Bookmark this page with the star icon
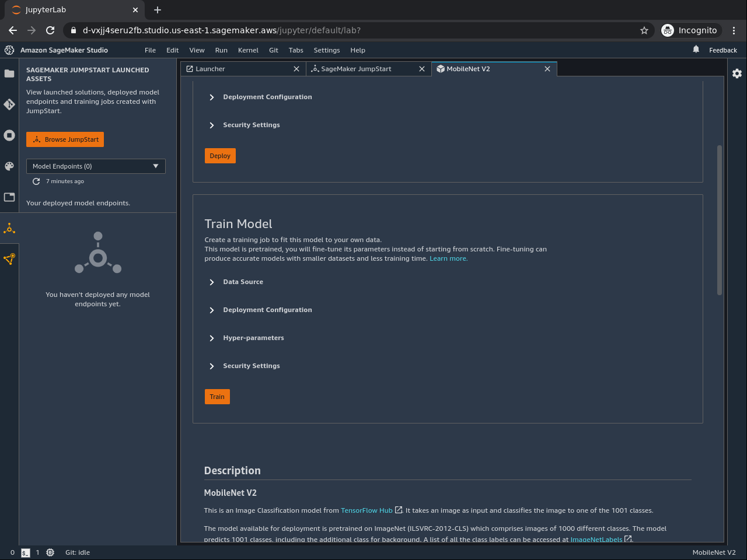The height and width of the screenshot is (560, 747). click(x=644, y=30)
